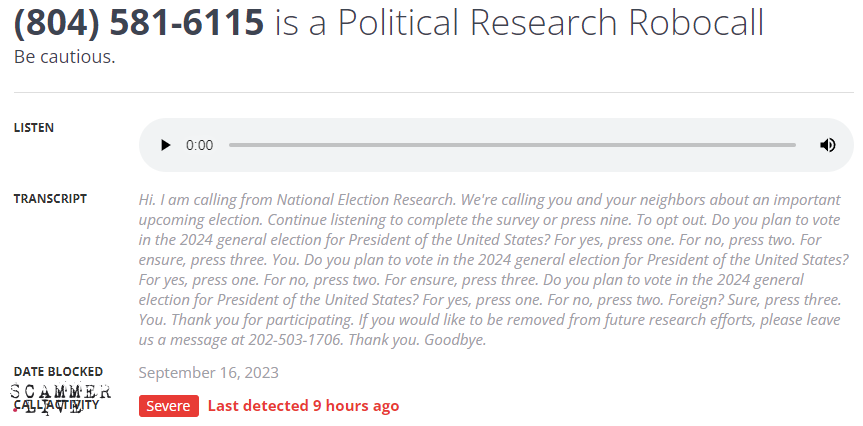This screenshot has width=863, height=426.
Task: Click the DATE BLOCKED label
Action: (x=58, y=372)
